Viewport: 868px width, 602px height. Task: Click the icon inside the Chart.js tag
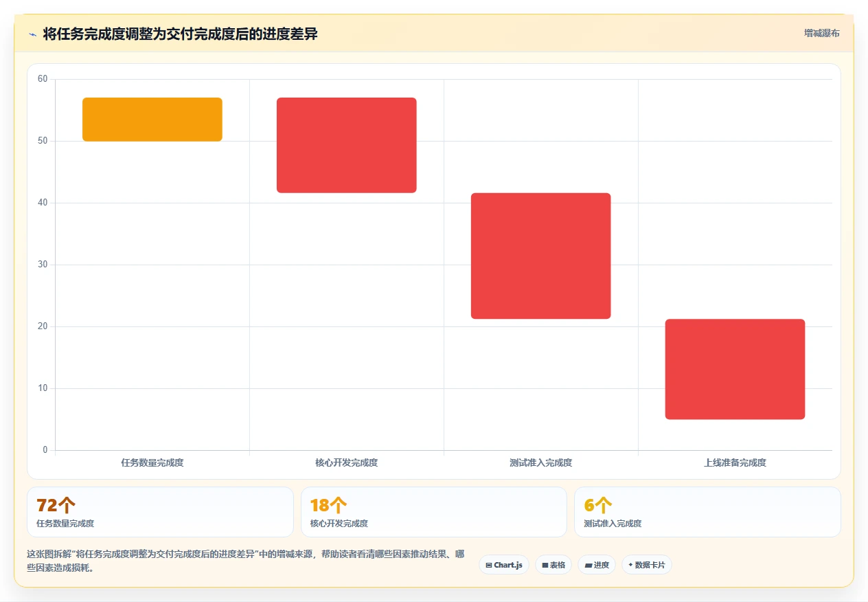489,566
